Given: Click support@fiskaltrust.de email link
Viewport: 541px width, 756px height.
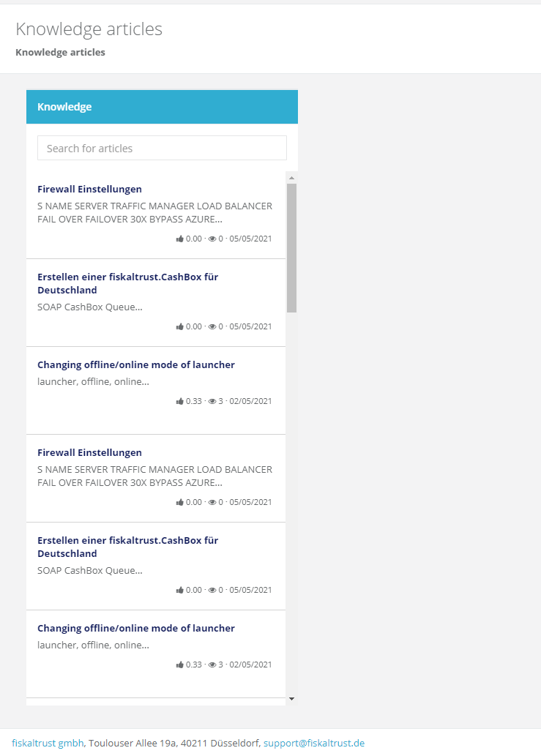Looking at the screenshot, I should [314, 743].
